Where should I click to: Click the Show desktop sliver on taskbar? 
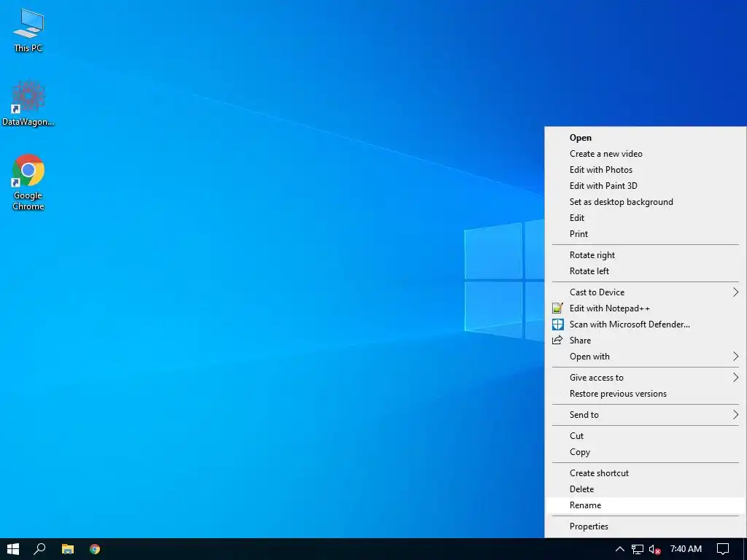point(745,549)
